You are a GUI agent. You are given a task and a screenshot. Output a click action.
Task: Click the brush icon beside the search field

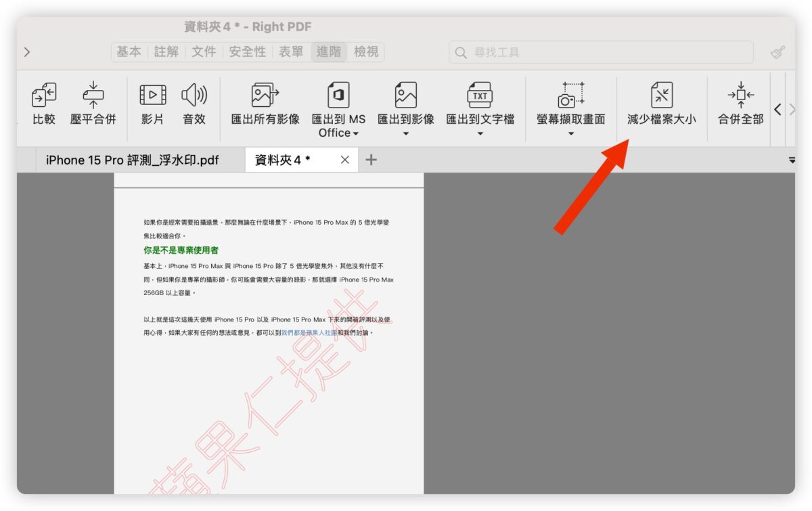(x=777, y=52)
